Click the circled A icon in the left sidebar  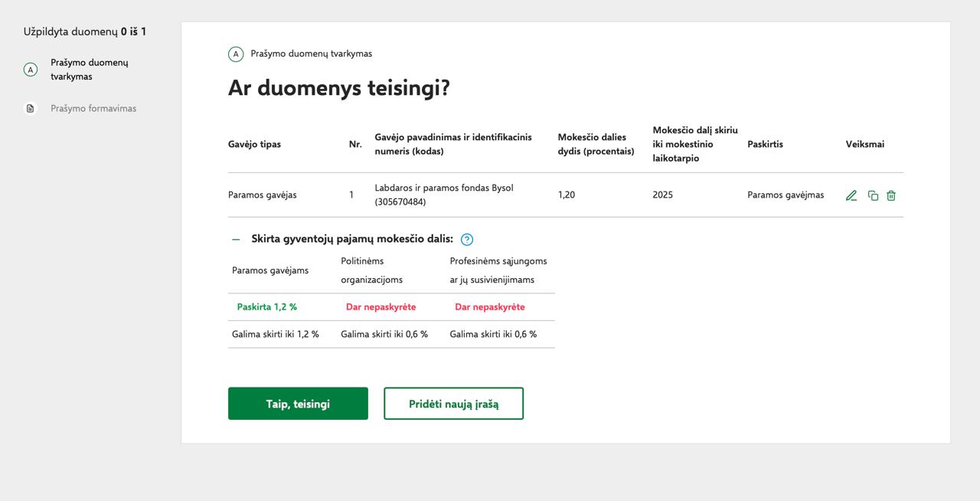[x=31, y=70]
